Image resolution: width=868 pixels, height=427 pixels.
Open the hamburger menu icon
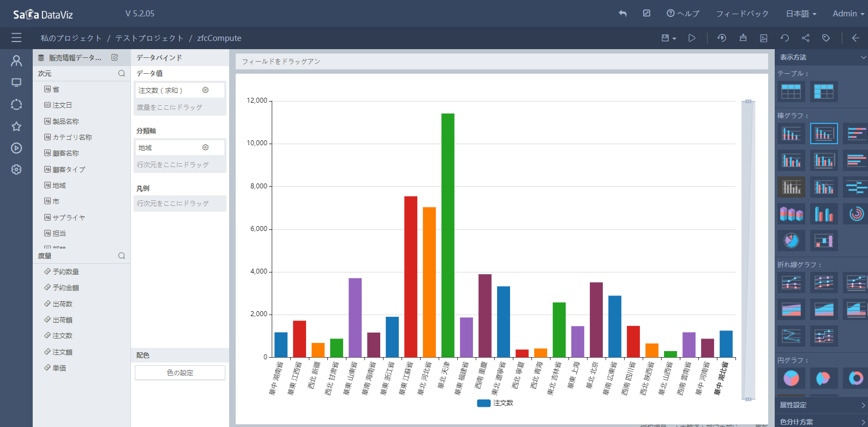click(x=16, y=38)
